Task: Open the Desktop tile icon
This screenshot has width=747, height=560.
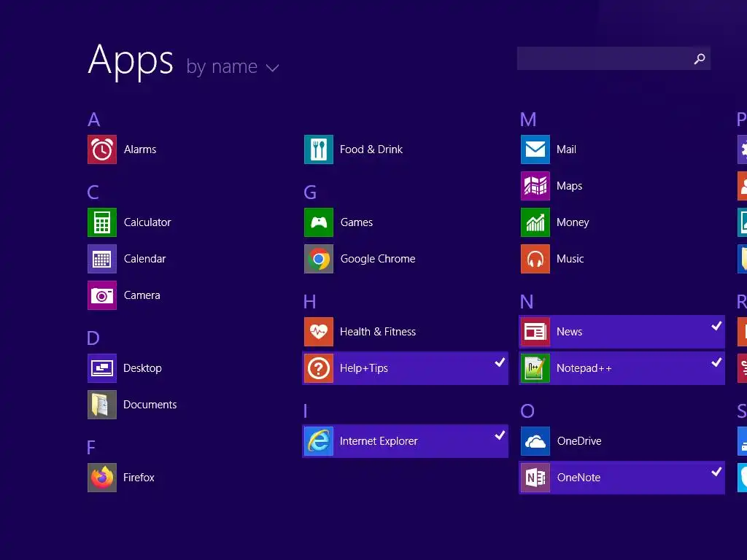Action: point(102,368)
